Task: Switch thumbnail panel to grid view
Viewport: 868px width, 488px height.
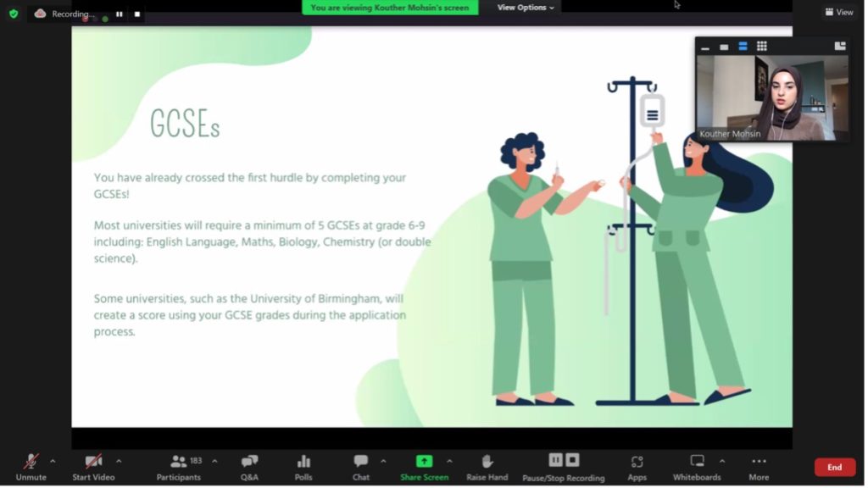Action: click(x=761, y=47)
